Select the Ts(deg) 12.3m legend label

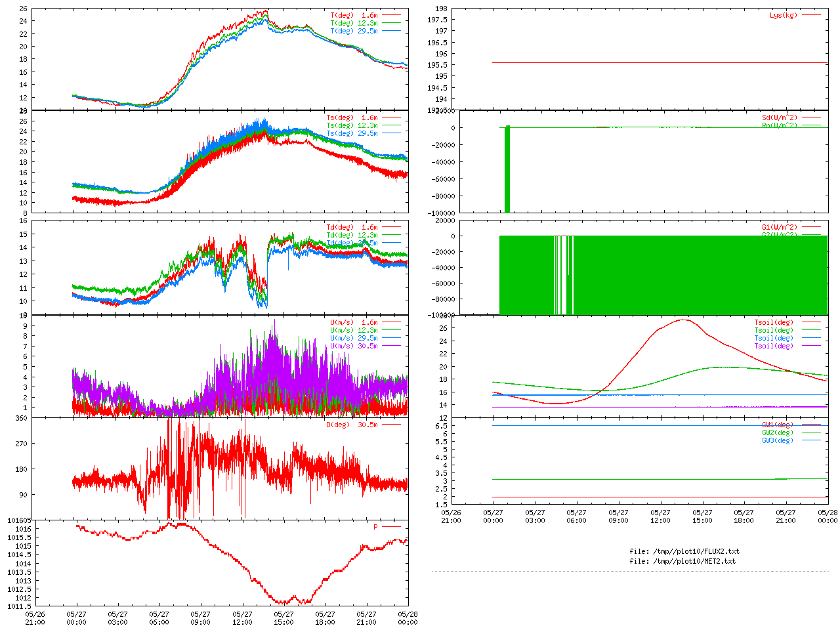click(x=352, y=125)
